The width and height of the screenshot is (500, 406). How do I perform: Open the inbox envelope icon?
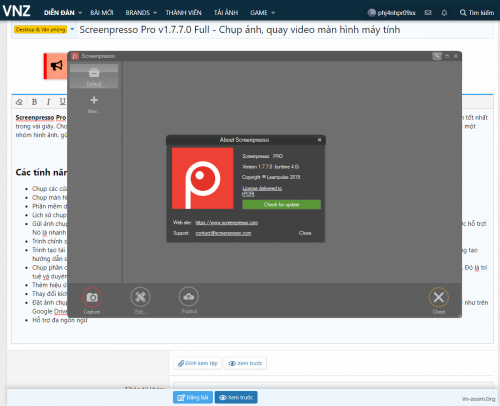[x=428, y=13]
